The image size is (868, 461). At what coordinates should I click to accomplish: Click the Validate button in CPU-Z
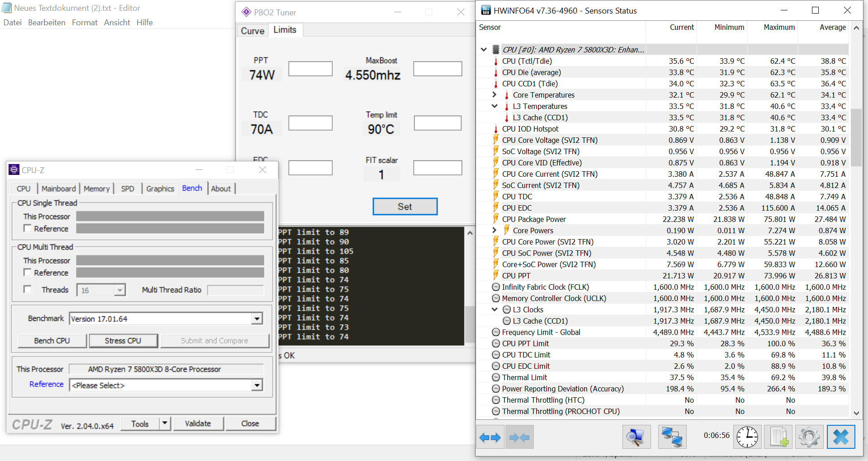(198, 423)
